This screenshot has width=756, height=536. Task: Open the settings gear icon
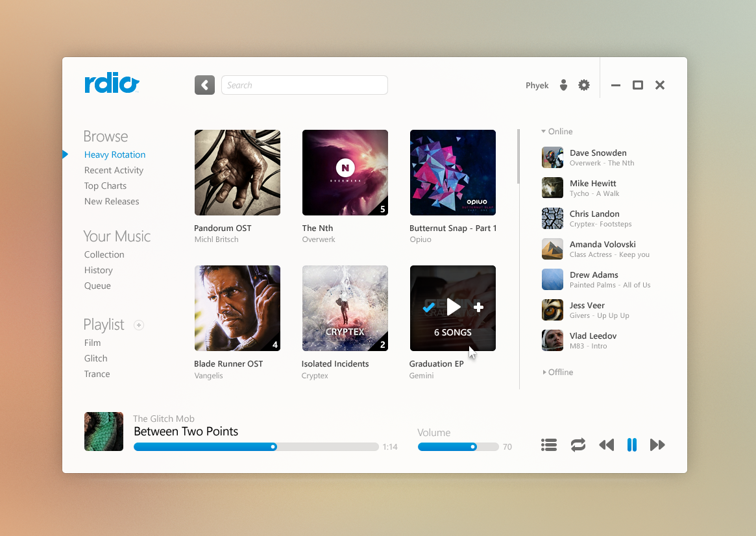point(584,85)
